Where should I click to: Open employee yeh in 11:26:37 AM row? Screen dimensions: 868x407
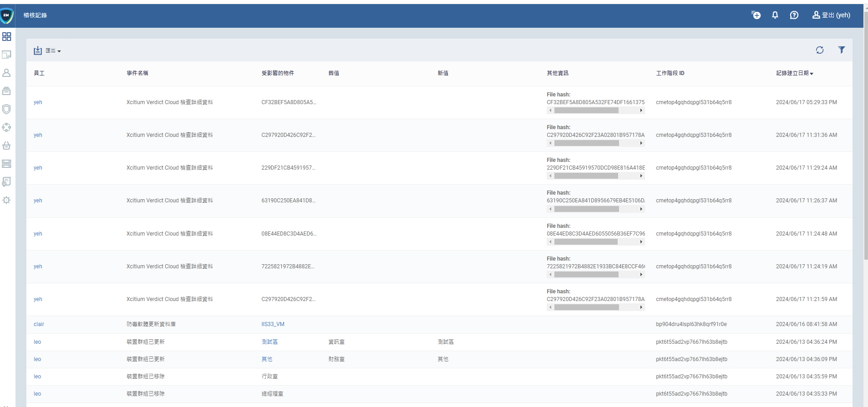[38, 201]
